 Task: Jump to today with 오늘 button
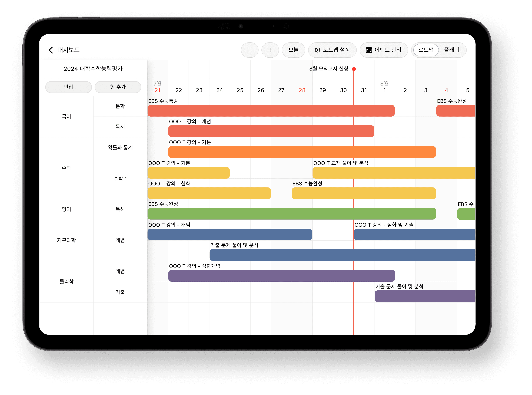tap(293, 50)
